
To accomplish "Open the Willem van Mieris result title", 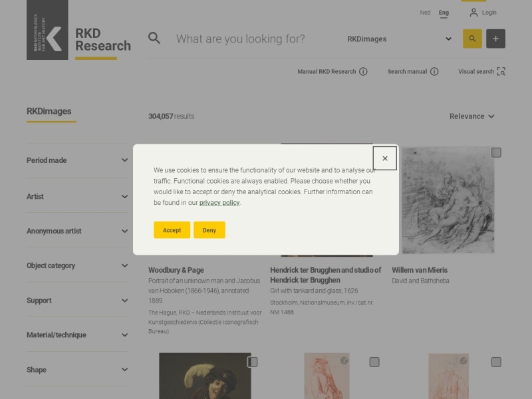I will [x=420, y=271].
